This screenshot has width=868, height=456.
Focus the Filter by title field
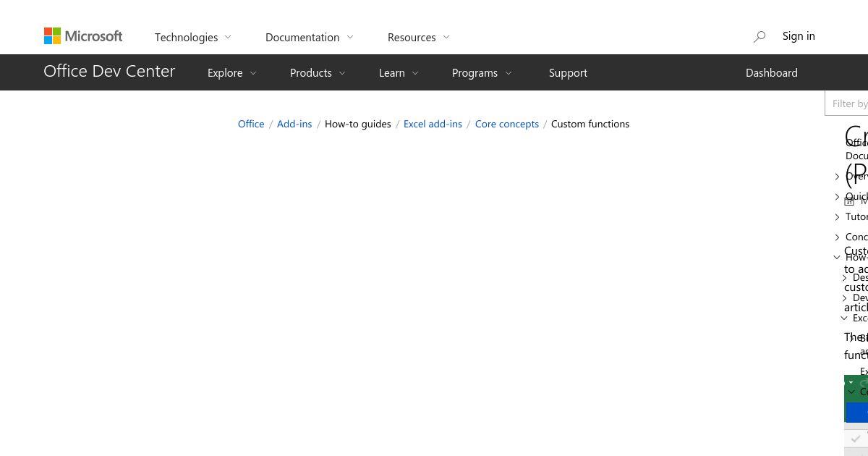click(847, 104)
